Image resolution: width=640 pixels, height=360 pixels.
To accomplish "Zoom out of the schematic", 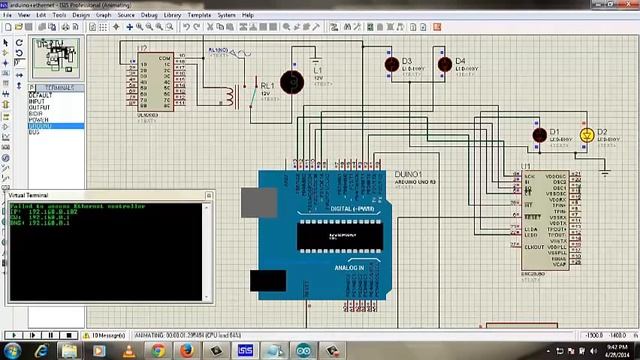I will [x=149, y=27].
